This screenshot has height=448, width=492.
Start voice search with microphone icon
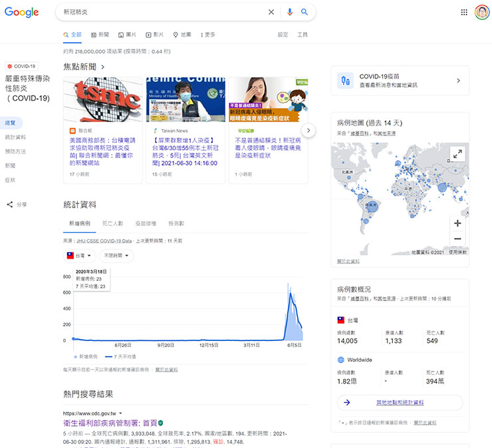(290, 12)
